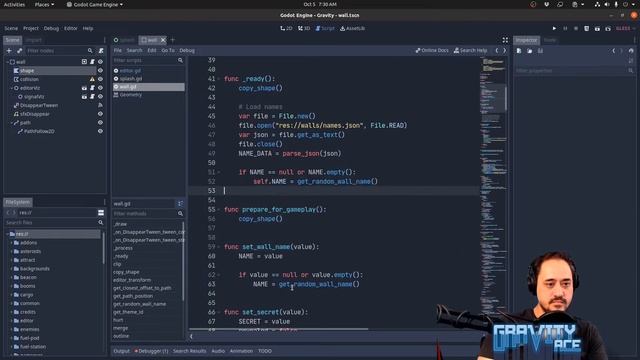Toggle visibility of PathFollow2D node
Image resolution: width=640 pixels, height=360 pixels.
[x=100, y=131]
